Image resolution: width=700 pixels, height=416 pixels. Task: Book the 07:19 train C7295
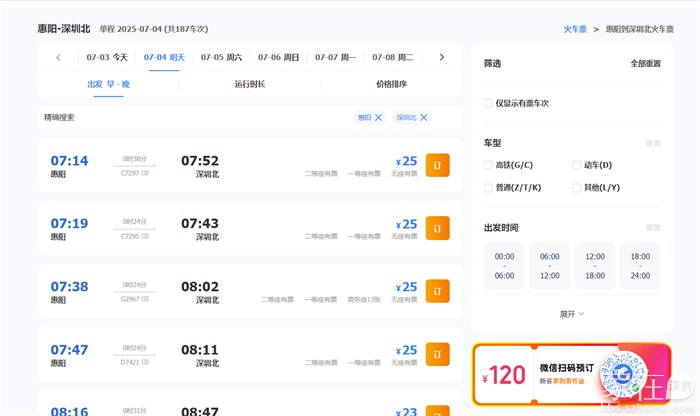click(x=437, y=229)
